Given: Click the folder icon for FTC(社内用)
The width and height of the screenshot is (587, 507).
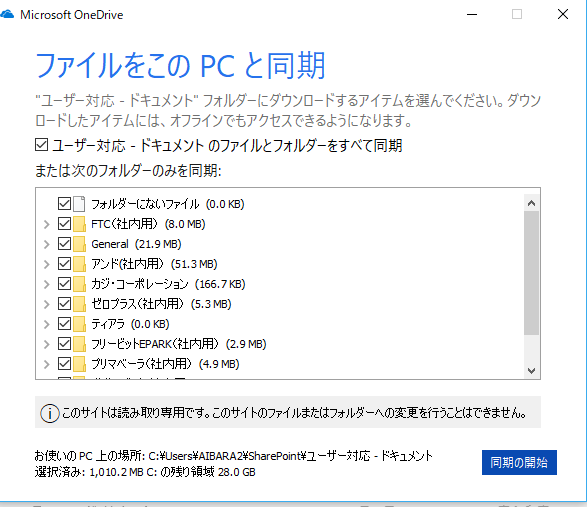Looking at the screenshot, I should [79, 224].
